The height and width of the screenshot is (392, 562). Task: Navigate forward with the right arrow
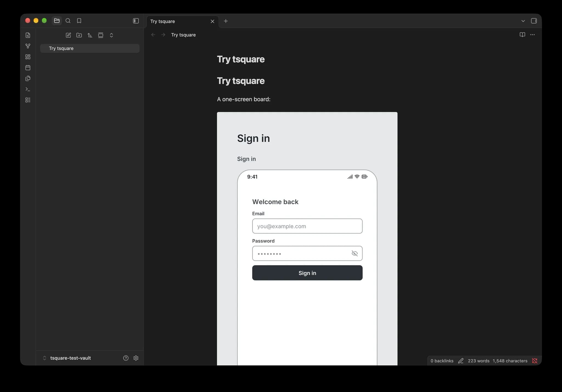163,35
